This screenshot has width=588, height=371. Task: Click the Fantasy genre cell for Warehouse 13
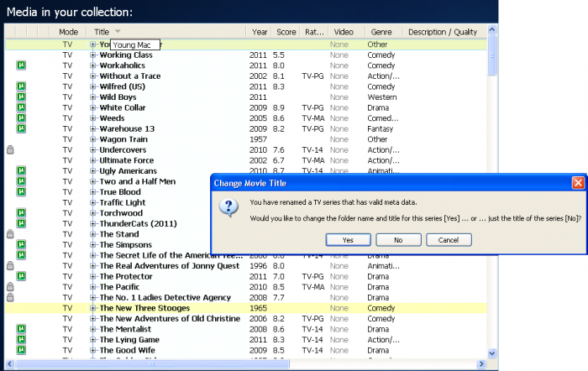[380, 128]
